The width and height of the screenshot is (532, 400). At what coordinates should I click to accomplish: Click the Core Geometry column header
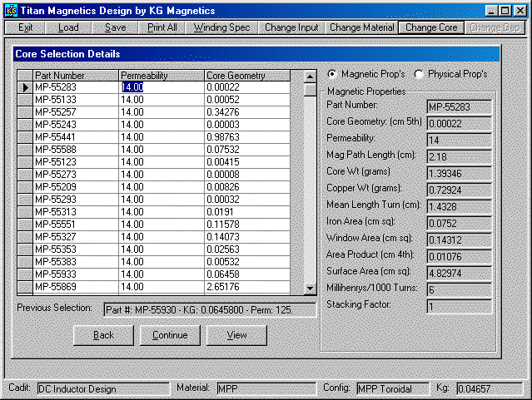point(247,75)
